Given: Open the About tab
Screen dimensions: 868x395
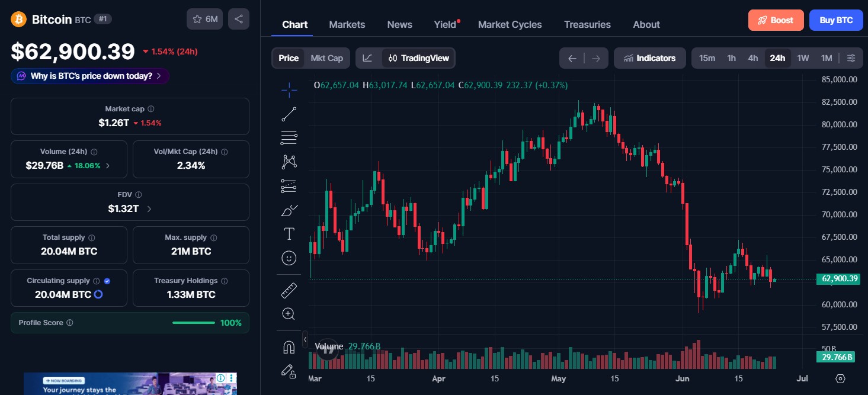Looking at the screenshot, I should coord(646,24).
